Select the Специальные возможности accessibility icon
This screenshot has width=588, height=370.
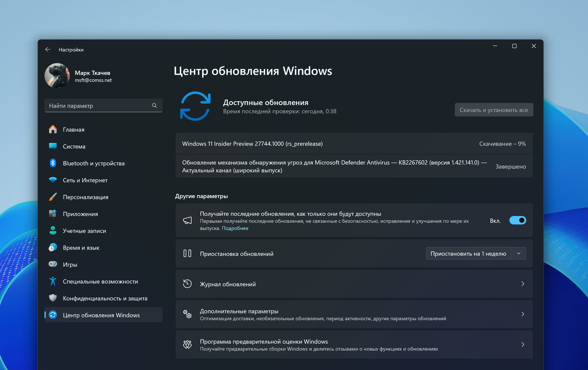tap(53, 281)
